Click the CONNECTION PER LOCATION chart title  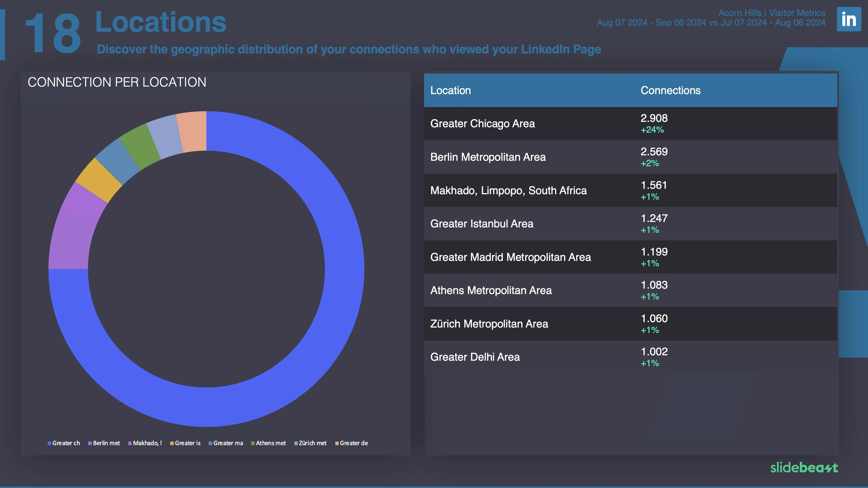pos(117,82)
